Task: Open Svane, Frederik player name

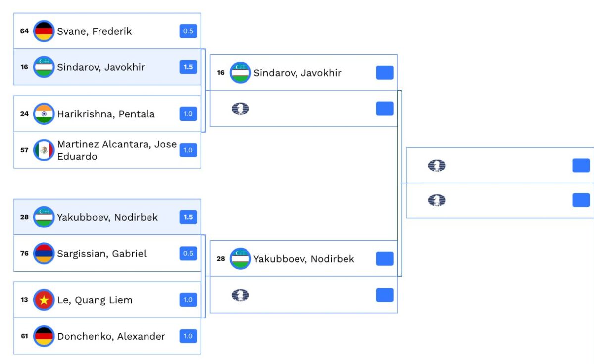Action: (95, 31)
